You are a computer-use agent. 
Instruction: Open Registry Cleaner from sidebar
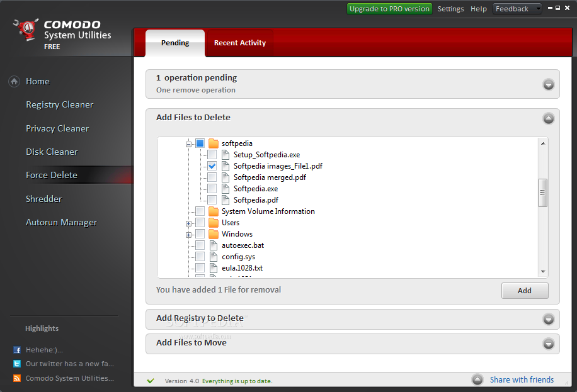pyautogui.click(x=60, y=105)
